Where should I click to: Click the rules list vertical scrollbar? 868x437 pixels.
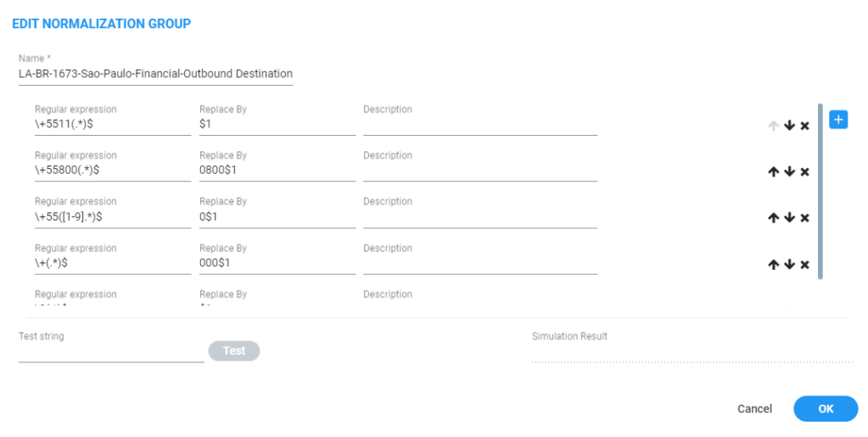(820, 191)
